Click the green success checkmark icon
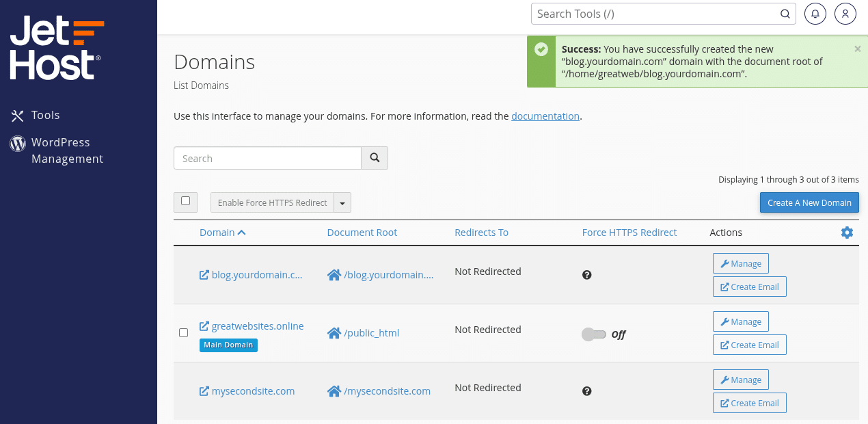Viewport: 868px width, 424px height. [x=541, y=49]
